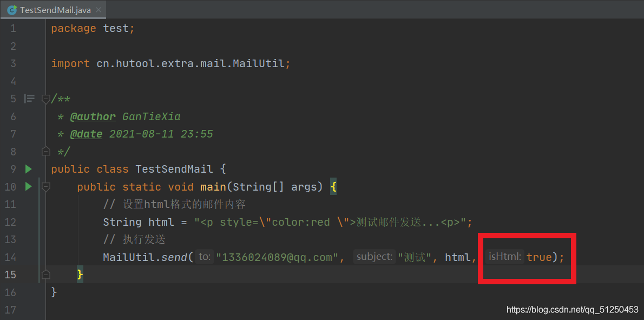
Task: Click the main method name on line 10
Action: tap(213, 187)
